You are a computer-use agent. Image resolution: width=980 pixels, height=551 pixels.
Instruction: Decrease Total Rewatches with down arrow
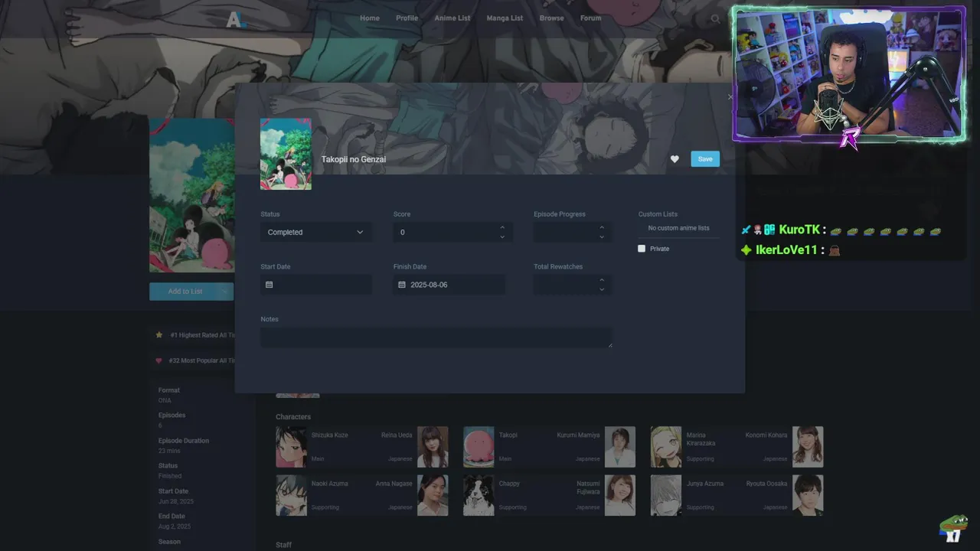coord(602,289)
